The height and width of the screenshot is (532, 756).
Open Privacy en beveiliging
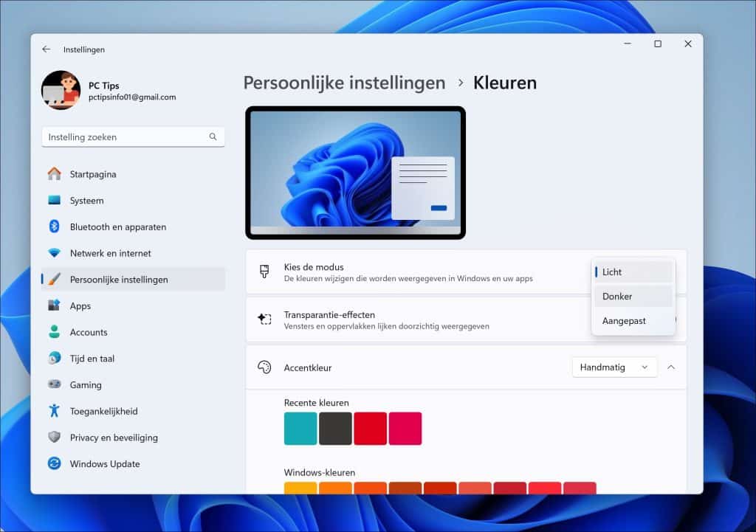pyautogui.click(x=133, y=437)
